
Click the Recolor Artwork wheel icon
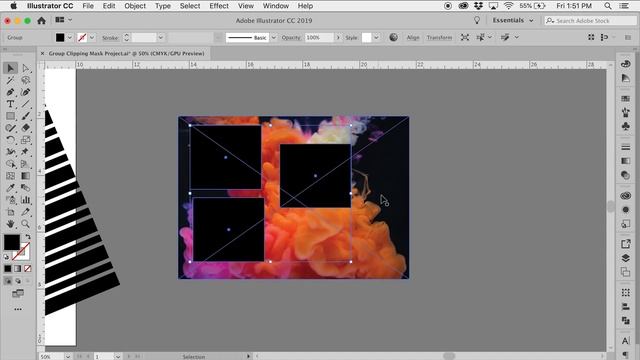click(x=393, y=37)
